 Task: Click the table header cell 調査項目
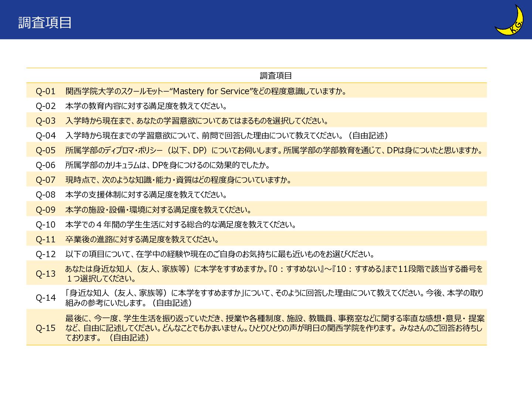(276, 76)
